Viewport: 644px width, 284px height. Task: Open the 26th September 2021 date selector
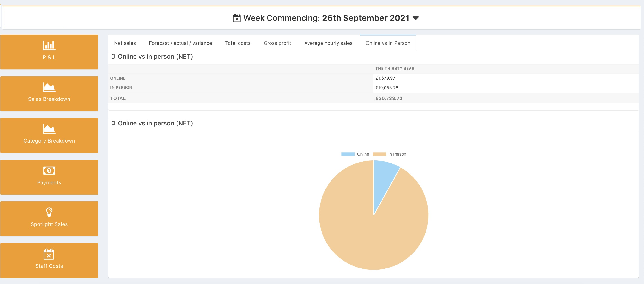point(365,18)
